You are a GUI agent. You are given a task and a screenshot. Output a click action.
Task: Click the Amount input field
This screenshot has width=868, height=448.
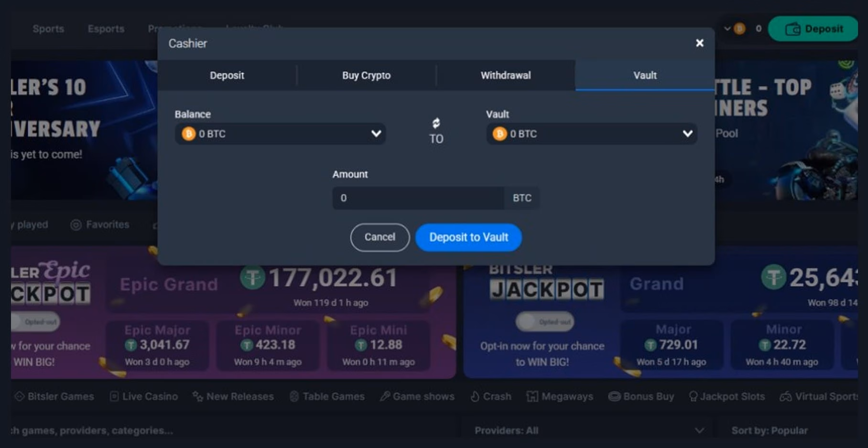coord(418,198)
